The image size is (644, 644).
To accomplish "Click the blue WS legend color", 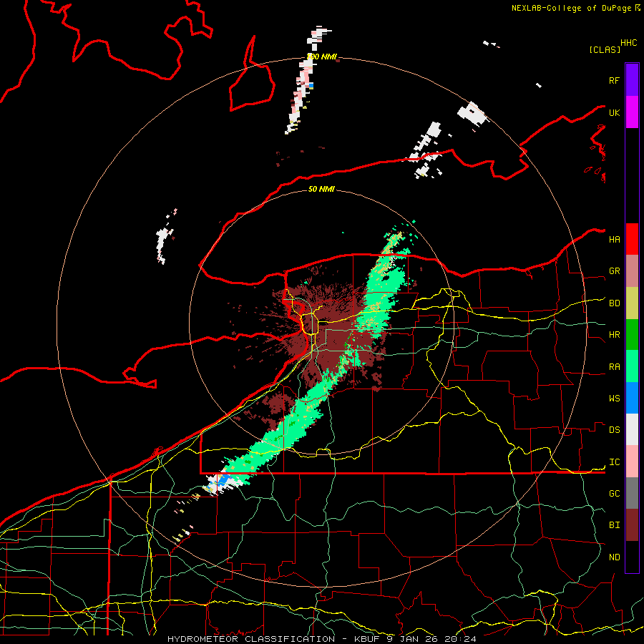I will [632, 398].
